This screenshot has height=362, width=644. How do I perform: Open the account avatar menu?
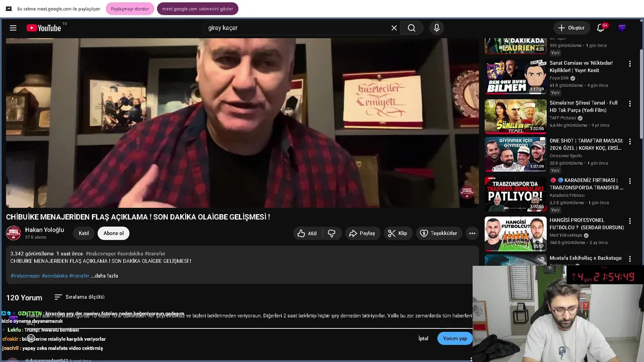coord(622,28)
